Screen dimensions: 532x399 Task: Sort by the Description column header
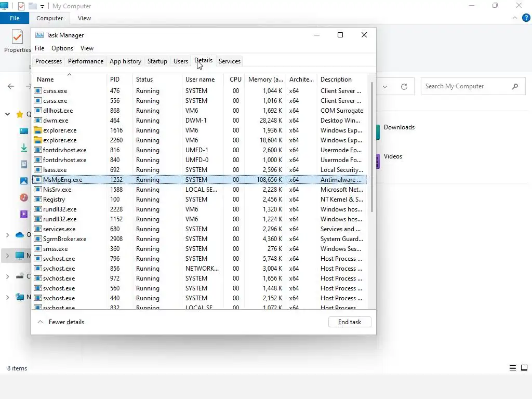tap(342, 79)
